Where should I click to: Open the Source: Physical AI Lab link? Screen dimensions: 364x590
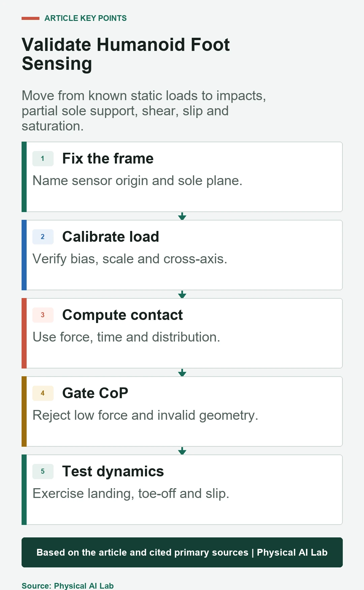67,586
